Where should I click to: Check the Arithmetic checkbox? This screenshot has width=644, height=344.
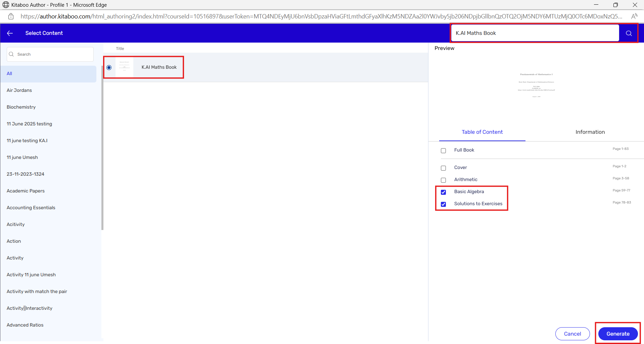[443, 180]
